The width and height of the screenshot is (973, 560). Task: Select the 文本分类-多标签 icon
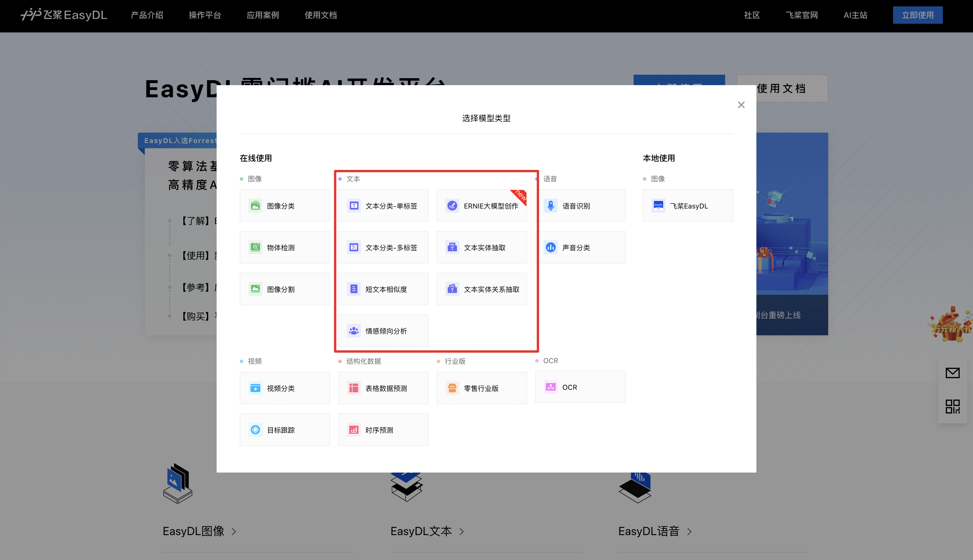(x=353, y=247)
